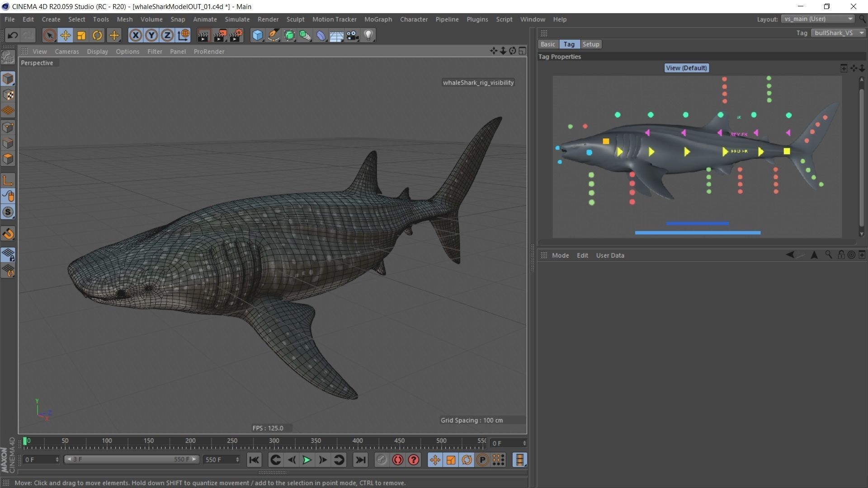Image resolution: width=868 pixels, height=488 pixels.
Task: Open Edit Render Settings icon
Action: click(x=236, y=35)
